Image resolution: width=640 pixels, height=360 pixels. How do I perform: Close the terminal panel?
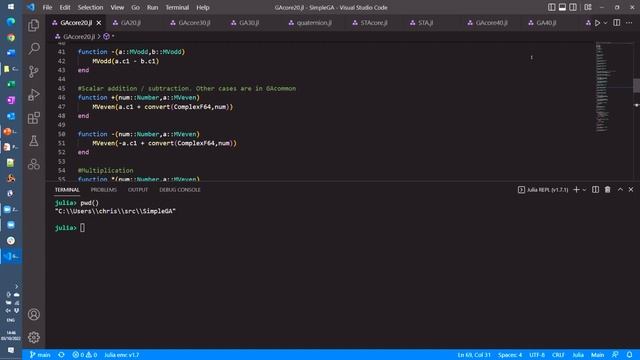point(631,190)
